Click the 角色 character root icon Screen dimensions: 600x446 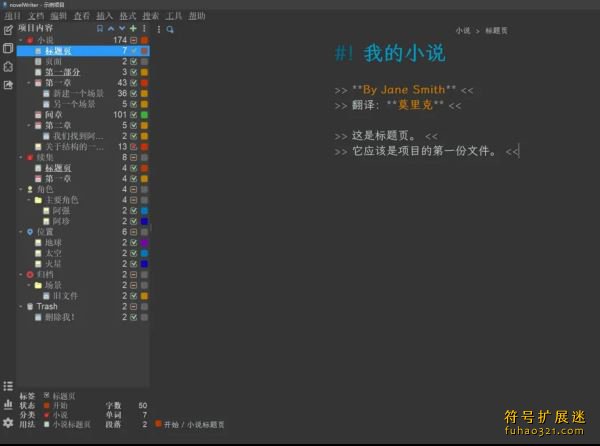click(x=30, y=189)
